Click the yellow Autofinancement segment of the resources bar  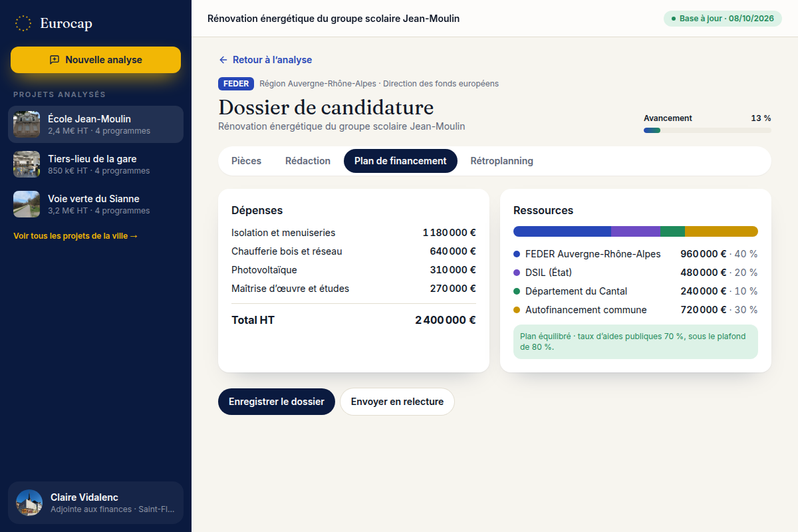[x=722, y=231]
